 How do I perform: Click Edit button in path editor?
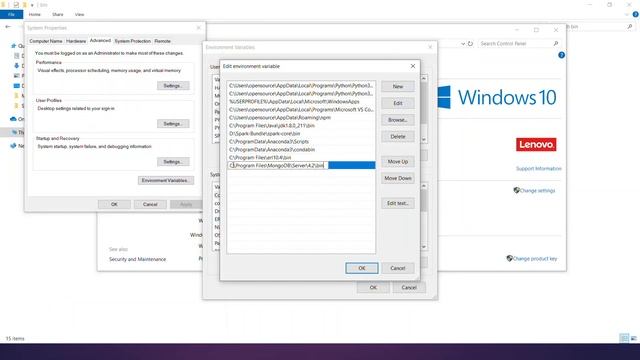tap(398, 103)
